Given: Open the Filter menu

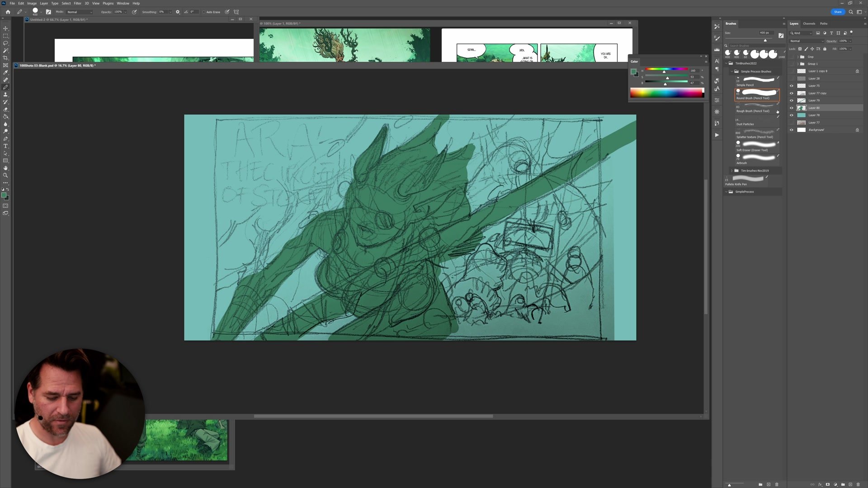Looking at the screenshot, I should tap(77, 3).
